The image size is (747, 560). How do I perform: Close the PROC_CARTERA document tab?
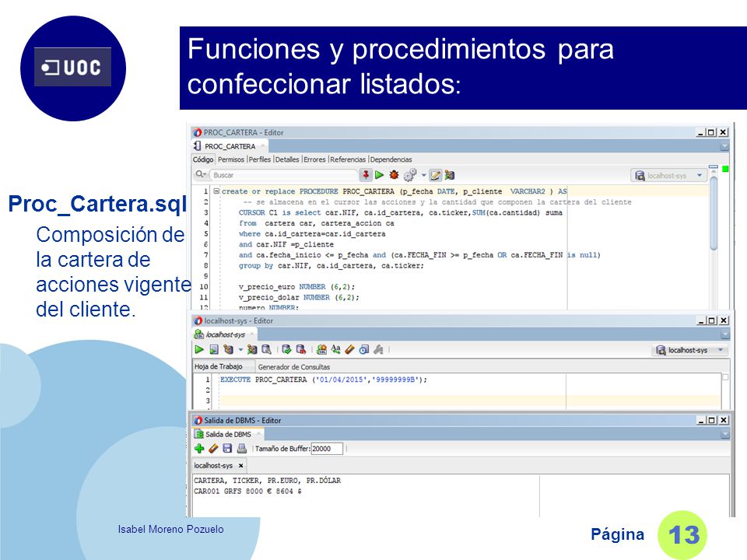[x=263, y=145]
